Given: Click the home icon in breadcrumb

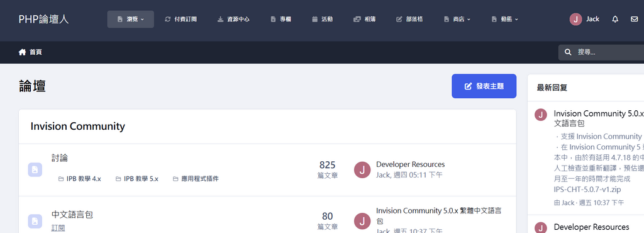Looking at the screenshot, I should pos(22,52).
